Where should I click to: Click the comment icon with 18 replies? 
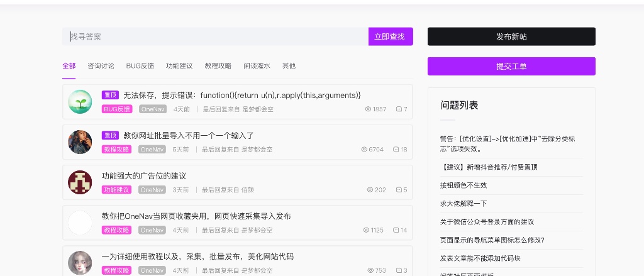pyautogui.click(x=396, y=149)
